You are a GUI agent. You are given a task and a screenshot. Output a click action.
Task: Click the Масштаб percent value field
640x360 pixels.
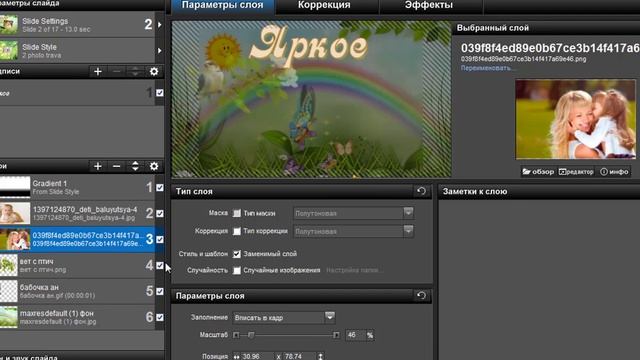click(355, 335)
